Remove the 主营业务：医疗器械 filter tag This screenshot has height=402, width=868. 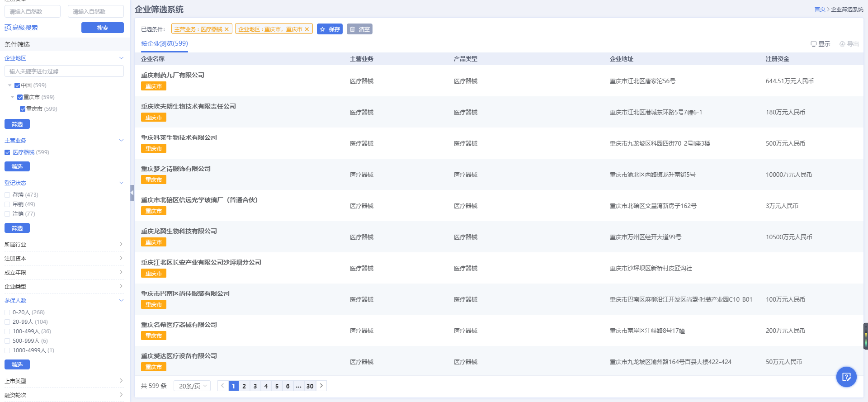coord(226,29)
